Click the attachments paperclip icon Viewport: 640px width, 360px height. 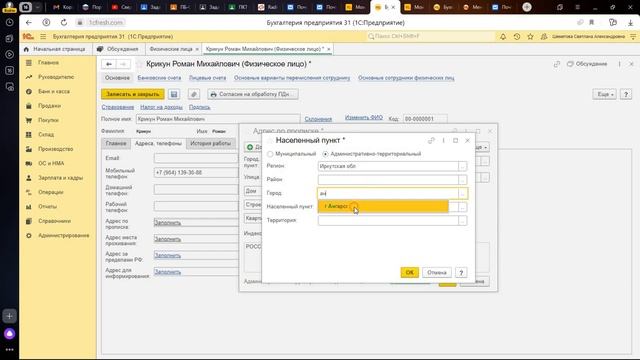click(194, 94)
